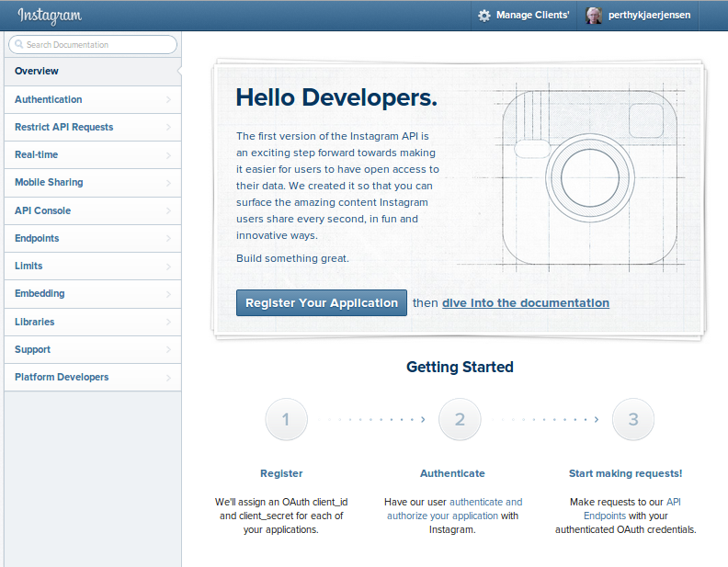Screen dimensions: 728x567
Task: Expand Restrict API Requests chevron arrow
Action: 168,127
